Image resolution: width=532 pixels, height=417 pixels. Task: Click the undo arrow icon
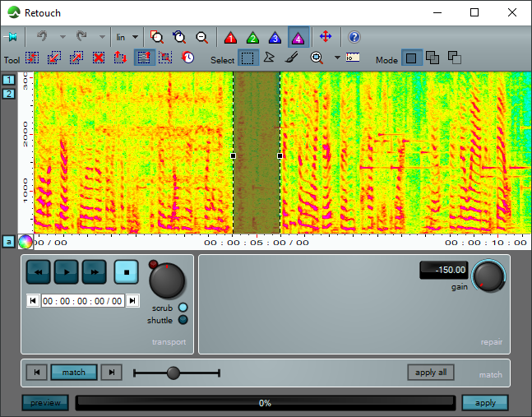pos(43,36)
